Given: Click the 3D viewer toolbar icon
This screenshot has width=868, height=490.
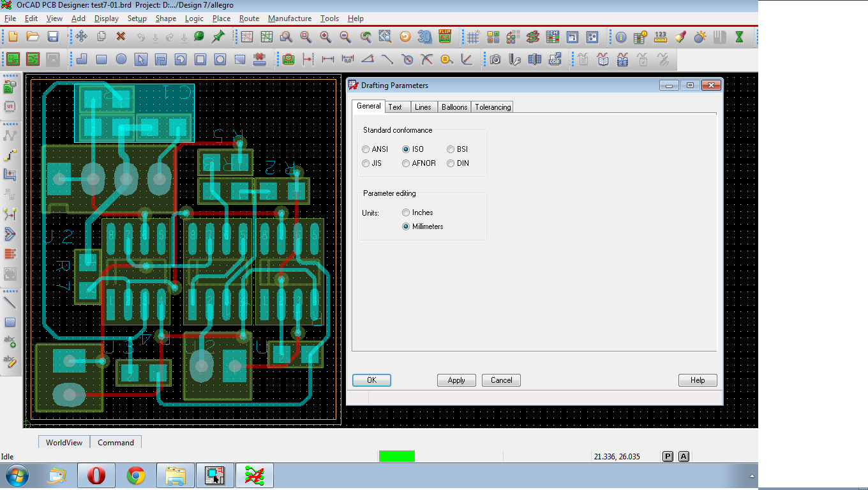Looking at the screenshot, I should point(424,37).
